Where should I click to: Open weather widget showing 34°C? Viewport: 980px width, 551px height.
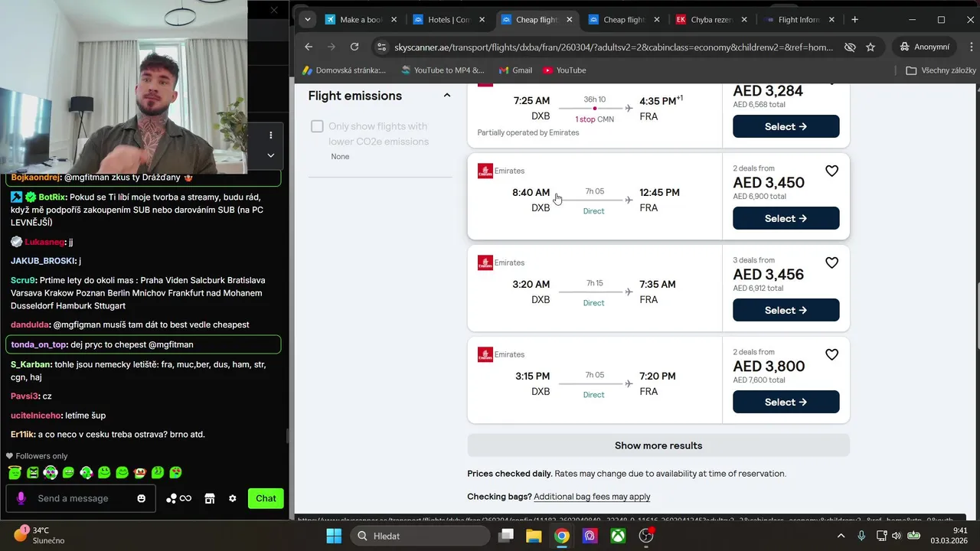pyautogui.click(x=40, y=535)
